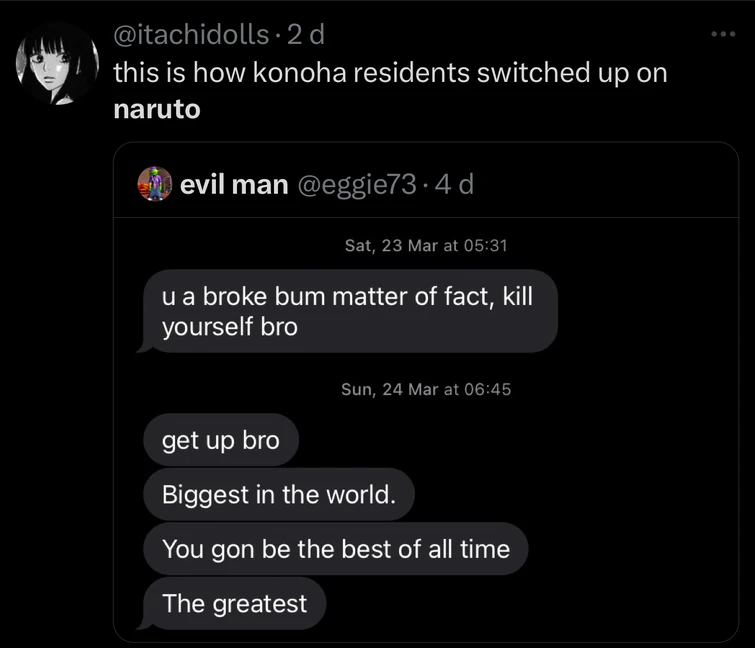Select the 'Sat, 23 Mar at 05:31' label

pyautogui.click(x=426, y=246)
